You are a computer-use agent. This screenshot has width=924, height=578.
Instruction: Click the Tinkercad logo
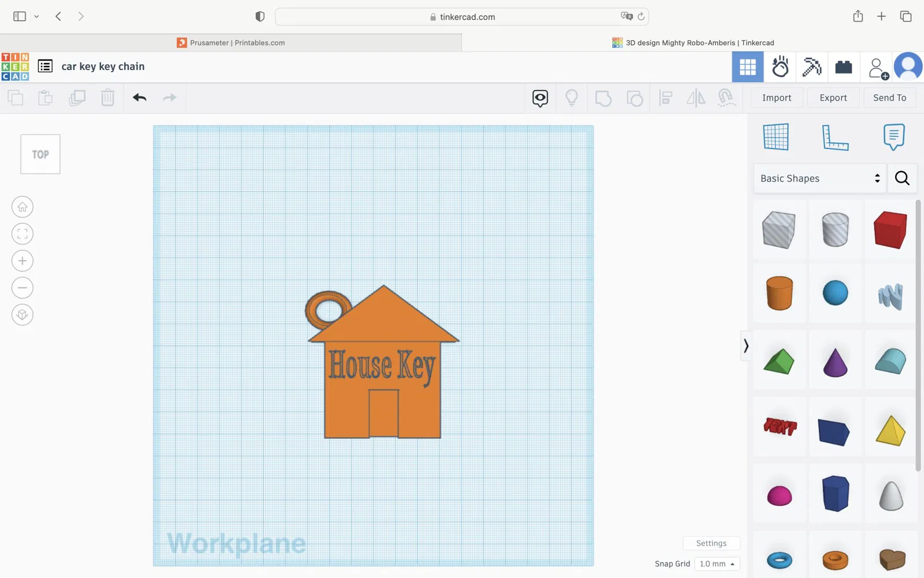[15, 66]
